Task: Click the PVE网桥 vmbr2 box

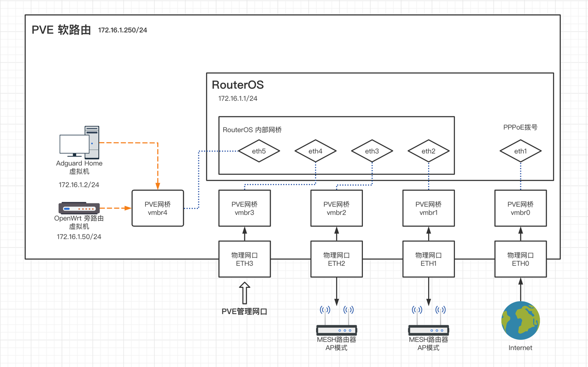Action: [337, 208]
